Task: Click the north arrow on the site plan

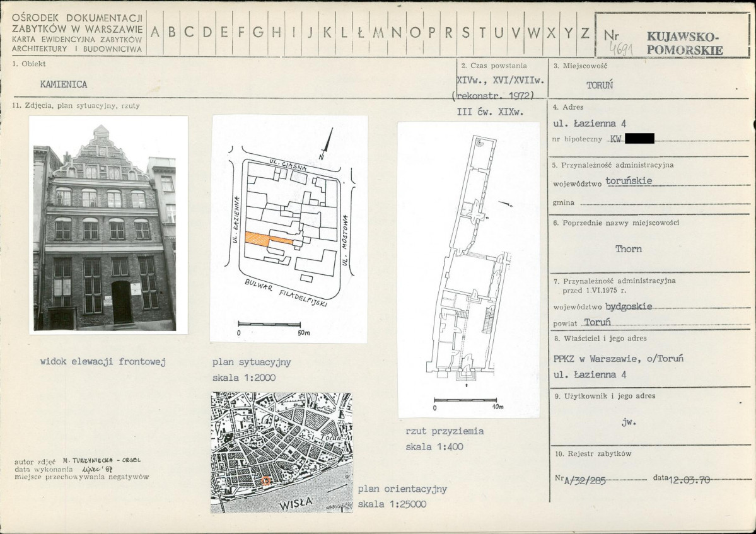Action: [326, 144]
